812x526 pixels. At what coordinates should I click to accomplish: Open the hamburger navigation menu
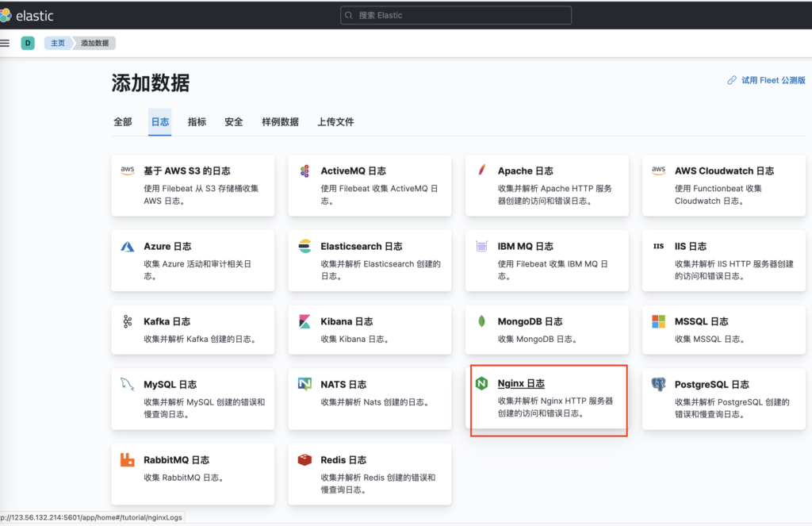[x=5, y=43]
